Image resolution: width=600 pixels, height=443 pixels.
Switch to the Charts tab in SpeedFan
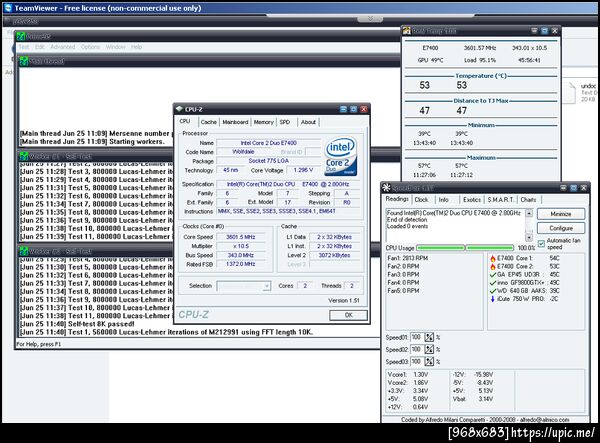point(528,200)
